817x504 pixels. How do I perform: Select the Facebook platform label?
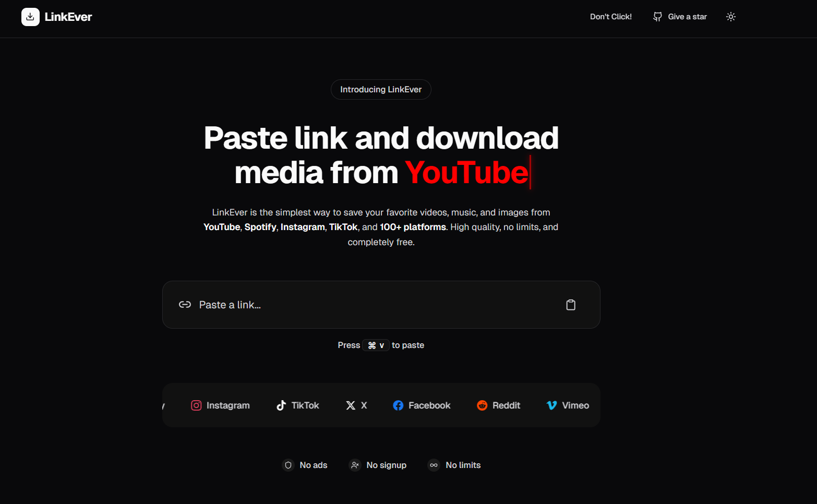tap(429, 405)
